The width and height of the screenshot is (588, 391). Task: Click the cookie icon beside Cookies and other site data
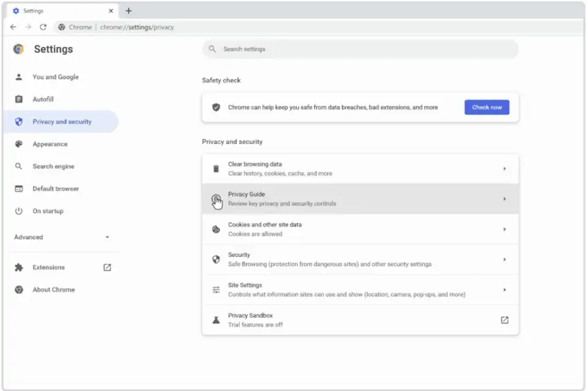pos(216,229)
